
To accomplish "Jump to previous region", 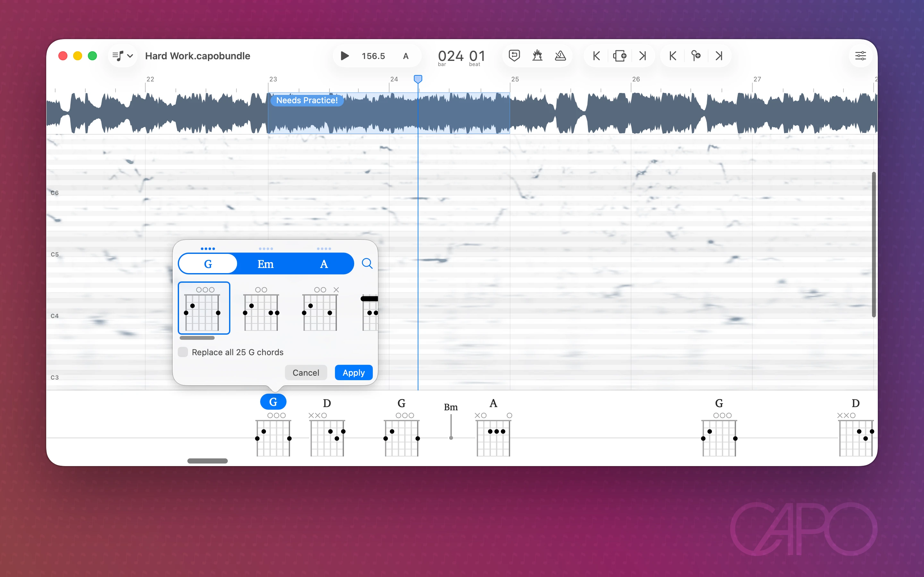I will 596,56.
